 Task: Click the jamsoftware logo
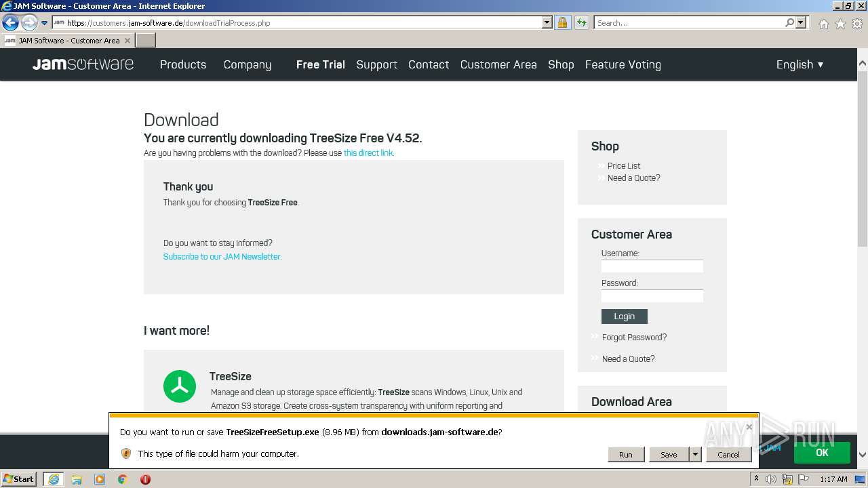pos(83,64)
